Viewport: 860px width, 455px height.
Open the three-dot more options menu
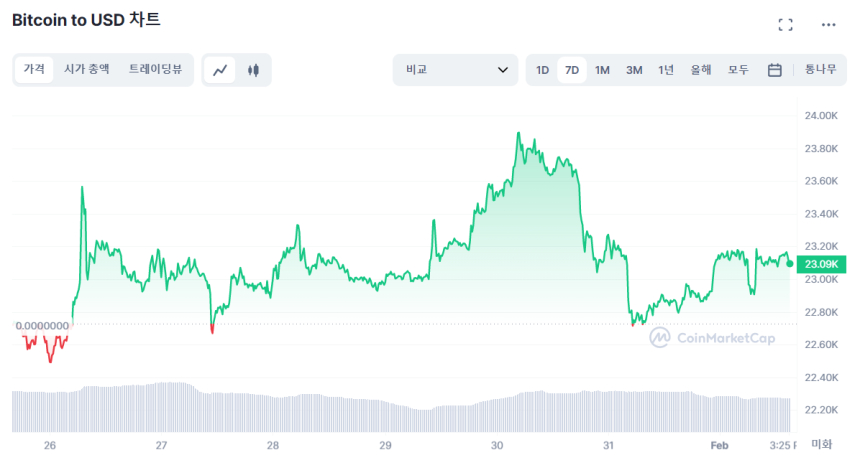[828, 25]
